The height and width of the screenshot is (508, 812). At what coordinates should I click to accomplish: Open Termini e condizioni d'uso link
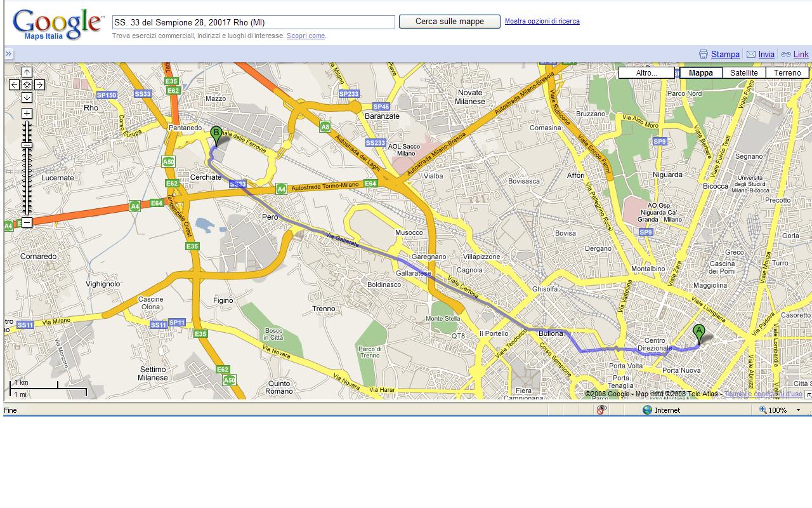tap(763, 394)
